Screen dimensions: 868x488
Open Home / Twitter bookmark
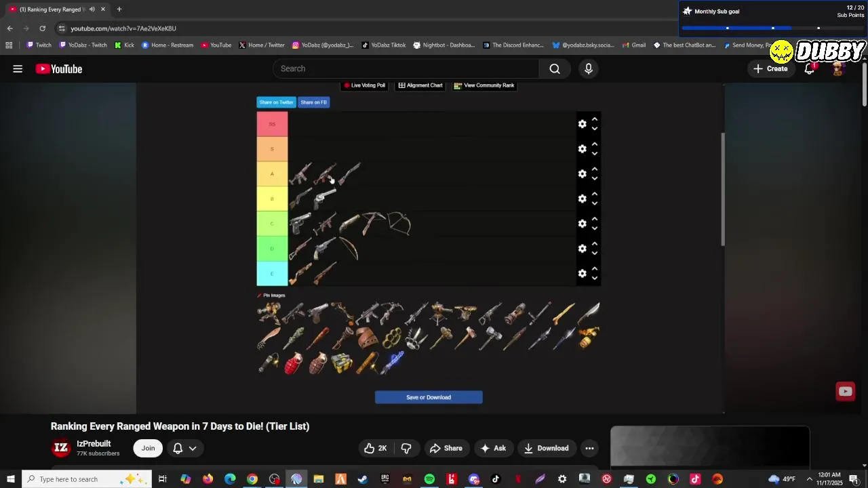pos(261,45)
